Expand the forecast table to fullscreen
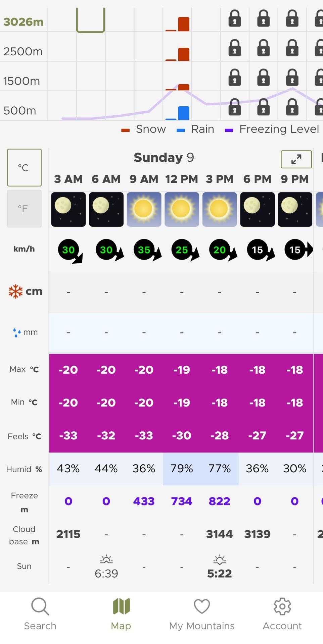The width and height of the screenshot is (323, 644). tap(296, 159)
